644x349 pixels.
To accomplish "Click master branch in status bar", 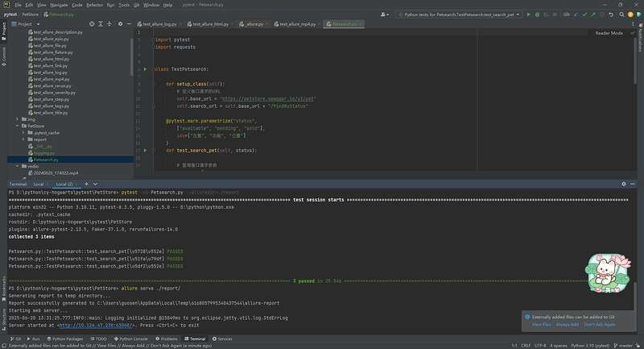I will tap(624, 346).
